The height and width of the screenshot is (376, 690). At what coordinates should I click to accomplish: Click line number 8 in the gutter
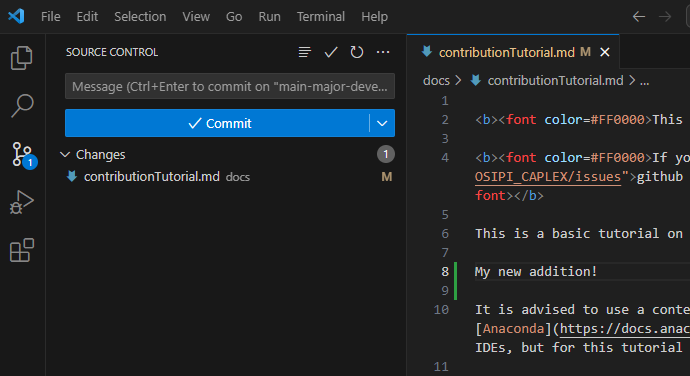click(445, 272)
